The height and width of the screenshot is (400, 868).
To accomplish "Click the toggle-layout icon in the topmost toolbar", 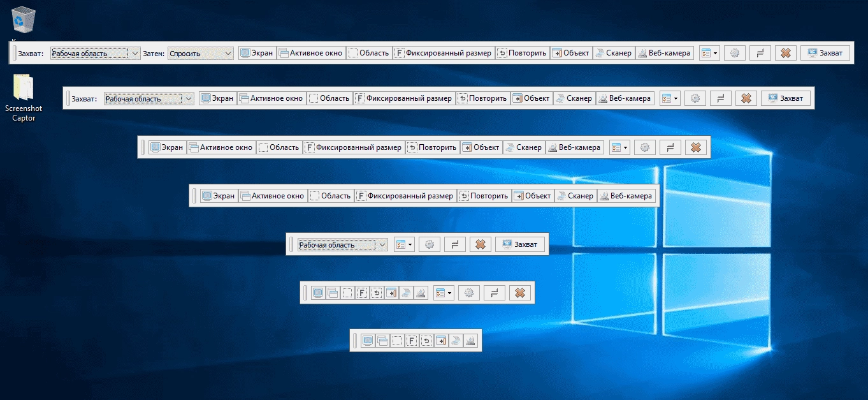I will [760, 53].
